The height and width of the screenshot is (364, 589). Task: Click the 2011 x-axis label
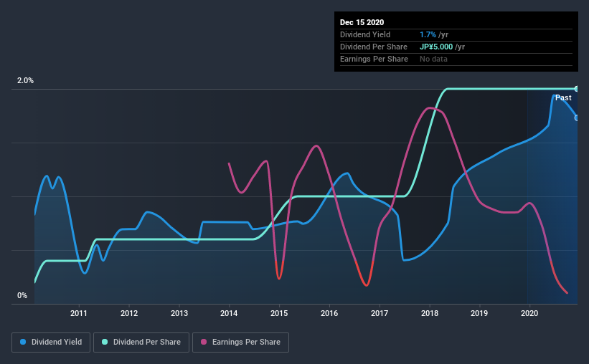78,313
